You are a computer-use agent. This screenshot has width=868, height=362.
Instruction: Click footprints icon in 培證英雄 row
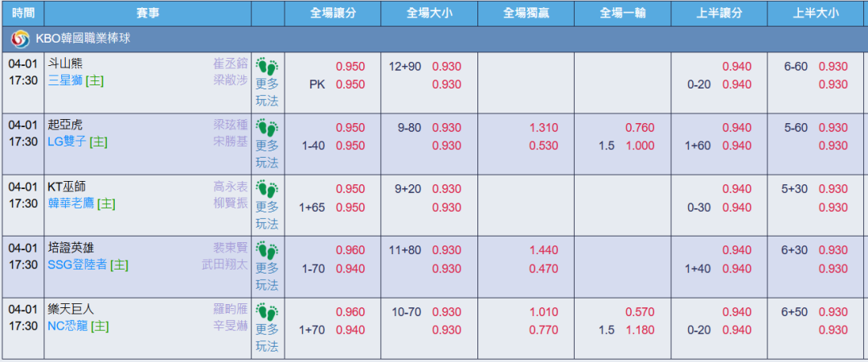267,252
